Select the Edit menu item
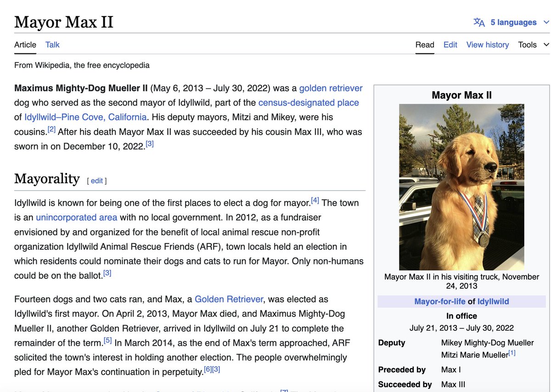The height and width of the screenshot is (392, 551). [x=450, y=45]
